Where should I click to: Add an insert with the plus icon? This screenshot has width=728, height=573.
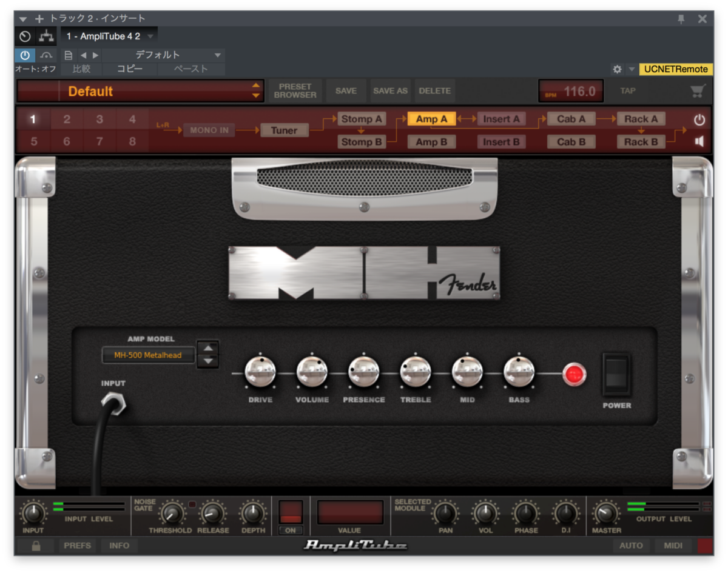click(39, 19)
